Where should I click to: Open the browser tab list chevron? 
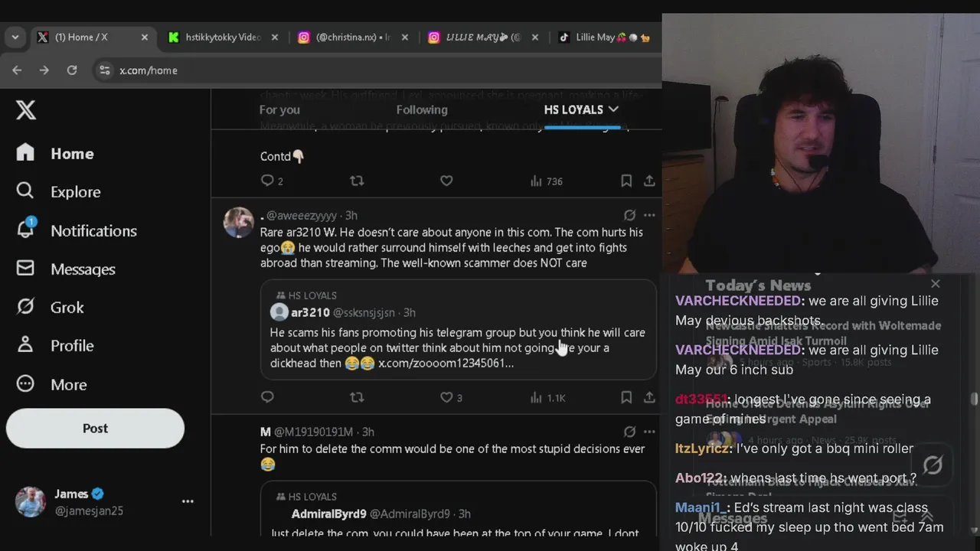point(15,37)
